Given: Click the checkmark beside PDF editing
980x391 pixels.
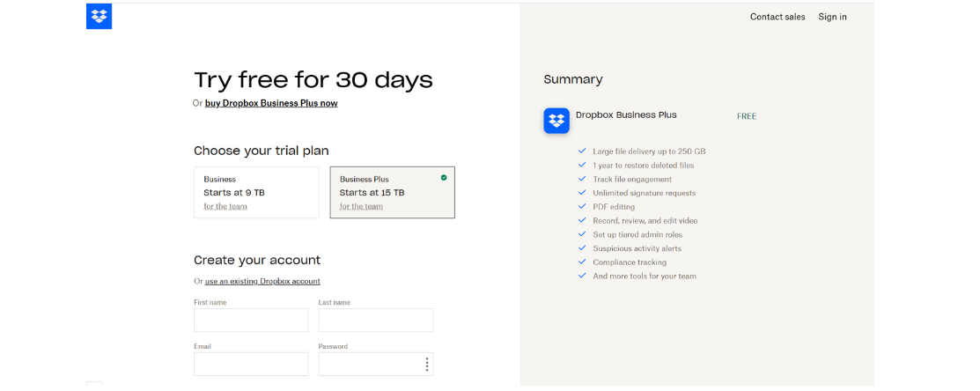Looking at the screenshot, I should pyautogui.click(x=582, y=206).
